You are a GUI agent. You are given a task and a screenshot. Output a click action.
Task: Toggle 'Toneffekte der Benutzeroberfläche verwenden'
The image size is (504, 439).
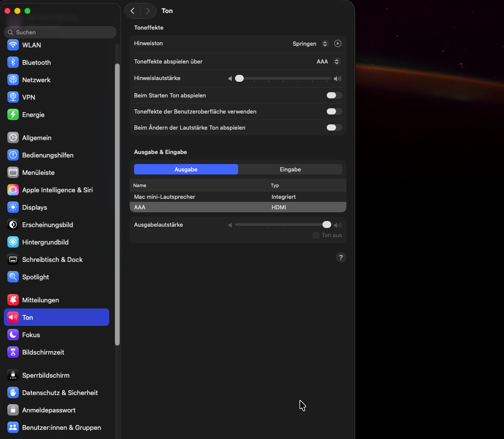coord(334,111)
